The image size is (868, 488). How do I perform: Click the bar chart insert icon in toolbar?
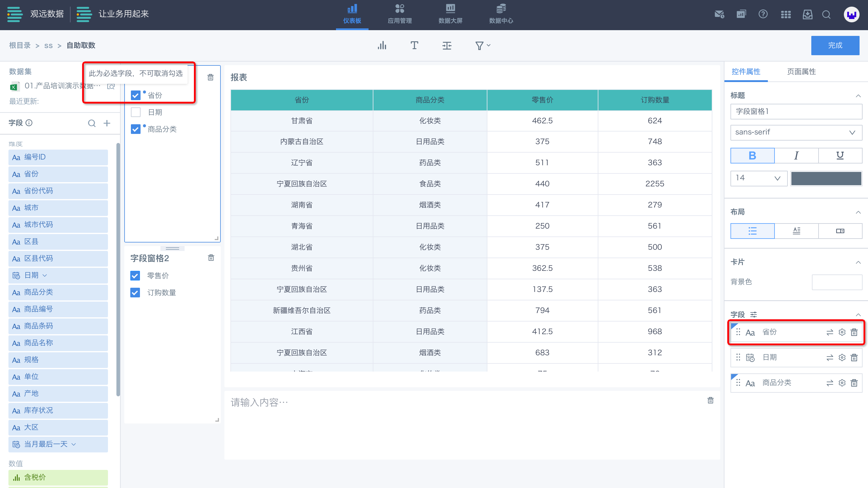382,46
